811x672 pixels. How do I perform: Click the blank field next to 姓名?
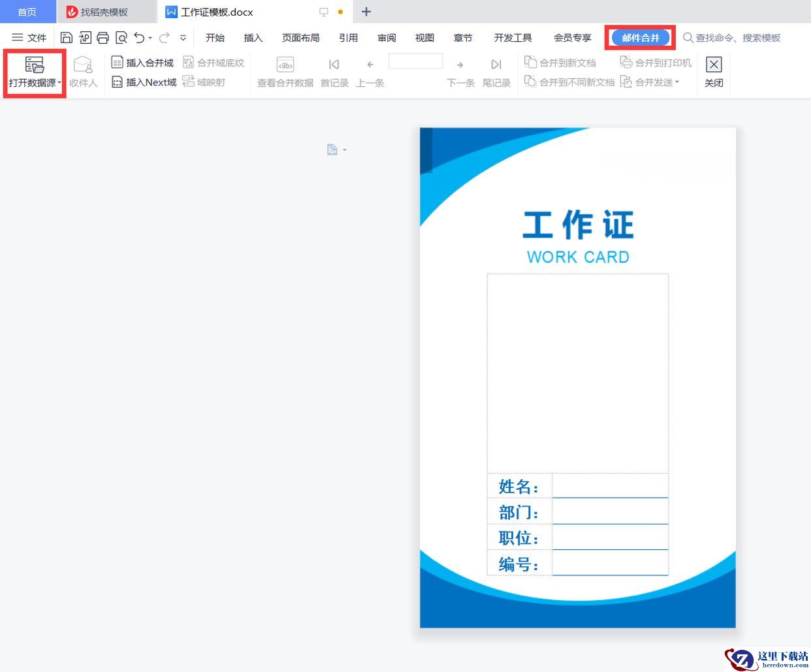click(x=610, y=486)
